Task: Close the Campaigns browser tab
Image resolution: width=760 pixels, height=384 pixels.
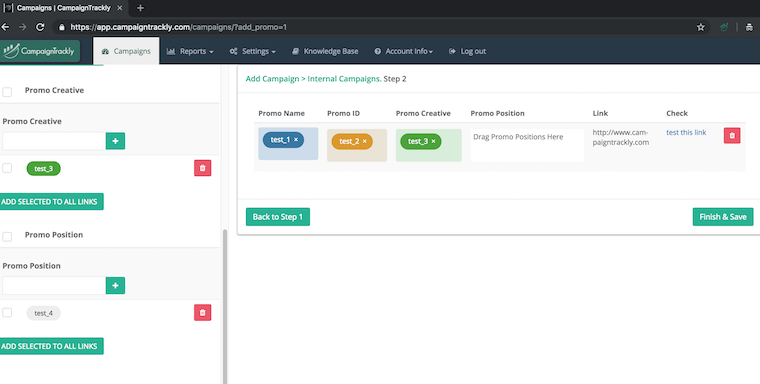Action: (x=119, y=8)
